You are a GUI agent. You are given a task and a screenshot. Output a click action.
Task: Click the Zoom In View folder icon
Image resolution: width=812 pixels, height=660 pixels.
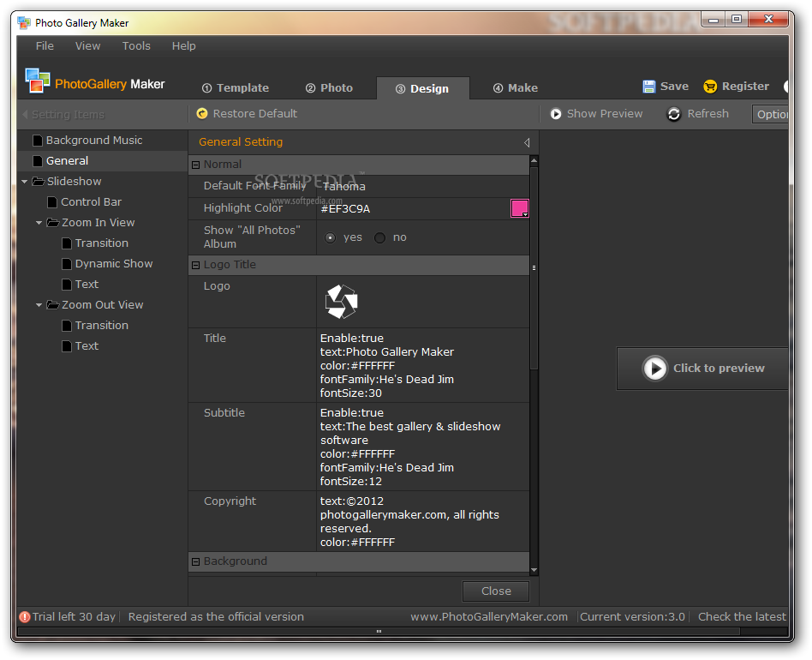pyautogui.click(x=53, y=222)
